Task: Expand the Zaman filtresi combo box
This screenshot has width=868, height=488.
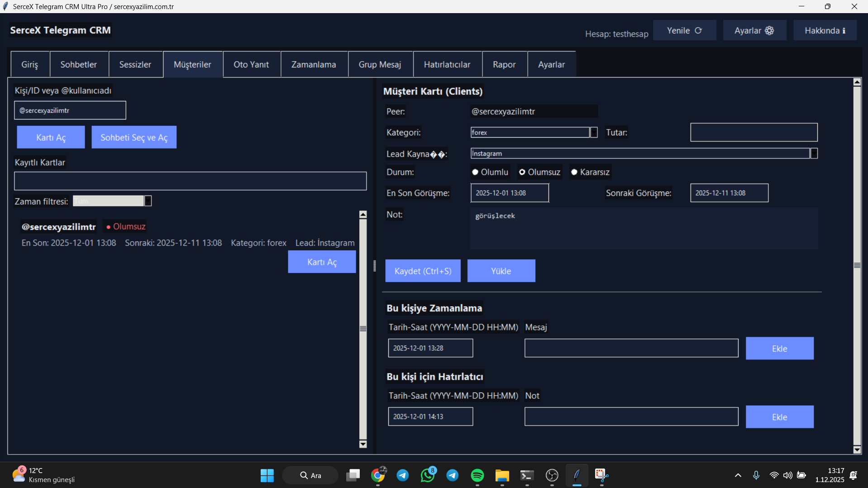Action: [x=148, y=201]
